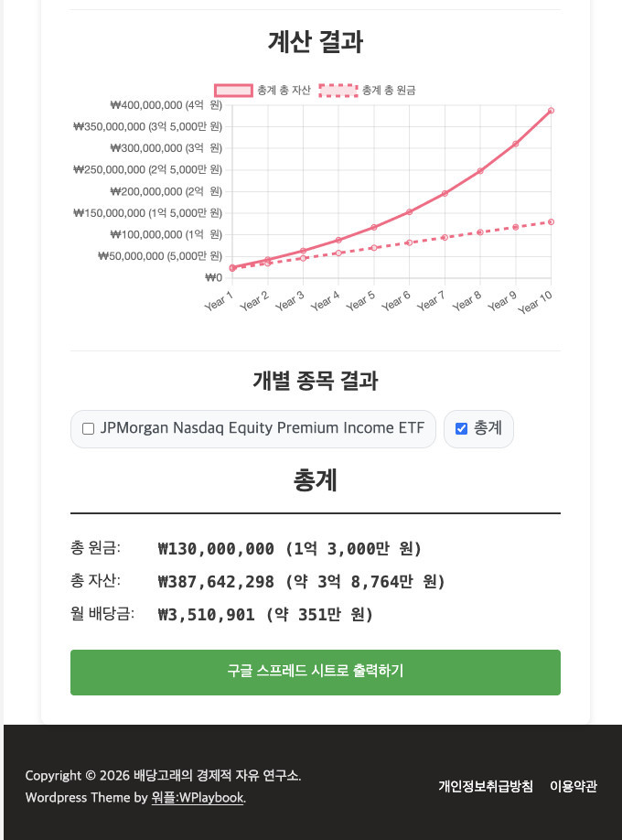
Task: Click the Year 1 starting data point
Action: point(231,269)
